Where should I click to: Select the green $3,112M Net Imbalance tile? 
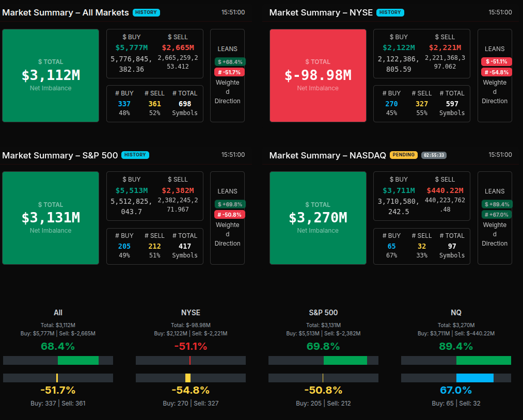coord(51,75)
